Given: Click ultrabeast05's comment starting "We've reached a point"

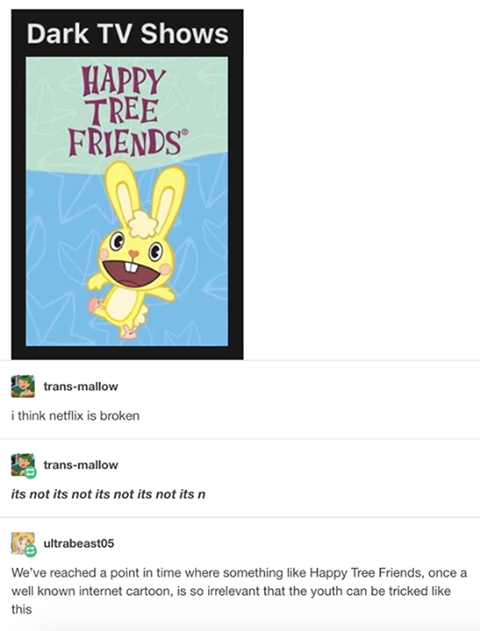Looking at the screenshot, I should (239, 591).
